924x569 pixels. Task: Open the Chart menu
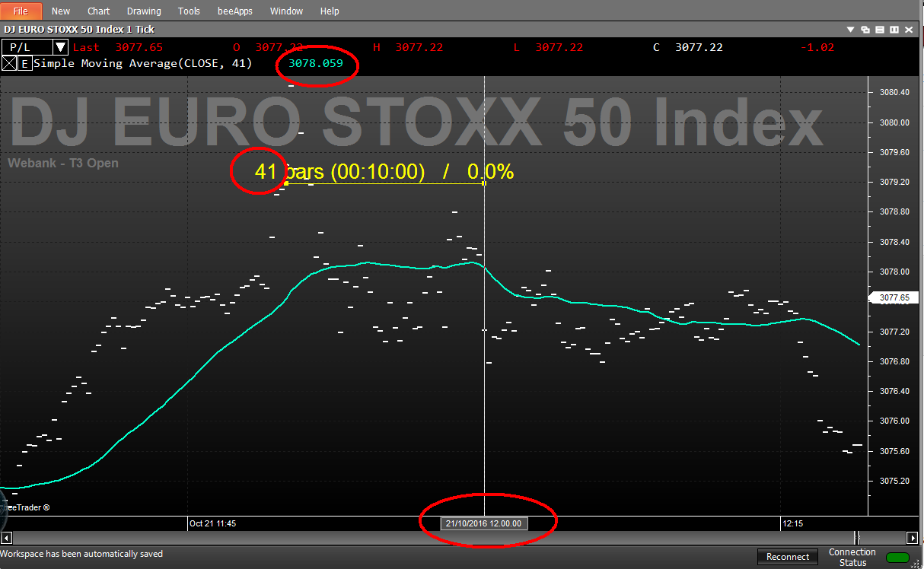tap(98, 11)
